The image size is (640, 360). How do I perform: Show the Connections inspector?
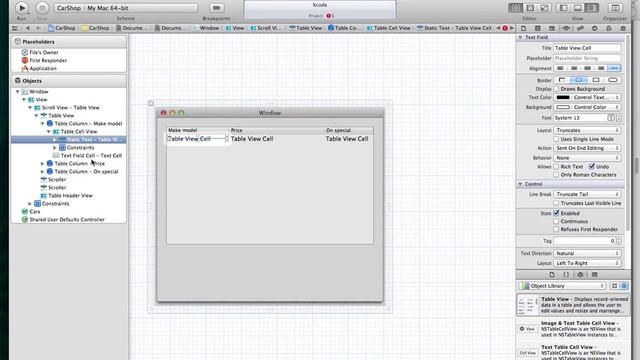[595, 28]
